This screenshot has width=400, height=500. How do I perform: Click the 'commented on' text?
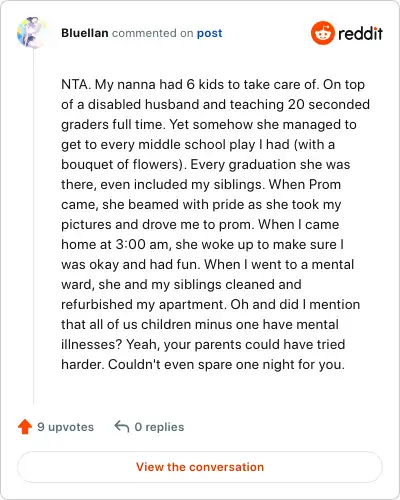[153, 33]
